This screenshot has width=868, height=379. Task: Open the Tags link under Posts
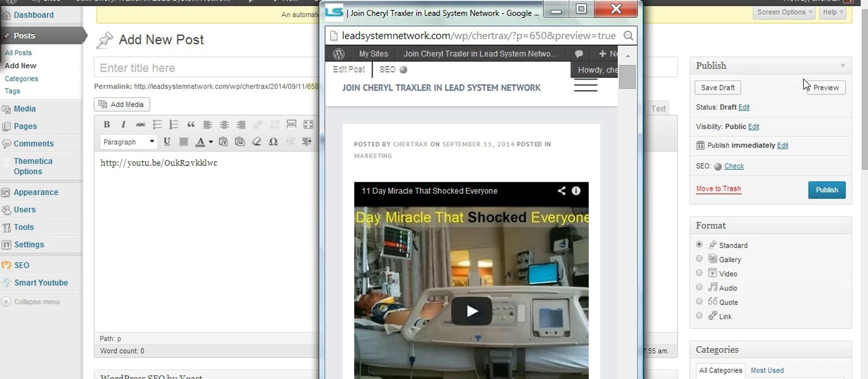pos(13,91)
